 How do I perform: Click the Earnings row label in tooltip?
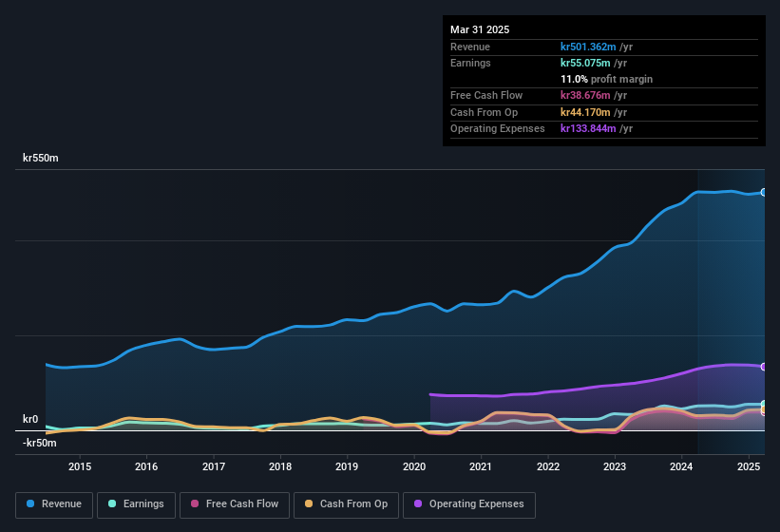coord(470,63)
